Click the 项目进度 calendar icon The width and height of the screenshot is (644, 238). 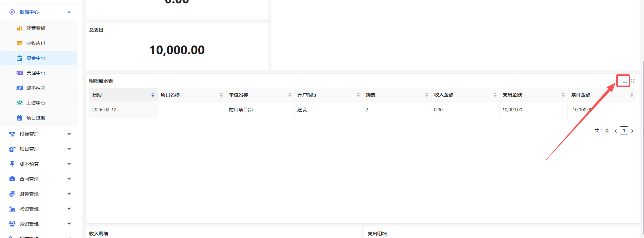tap(20, 118)
